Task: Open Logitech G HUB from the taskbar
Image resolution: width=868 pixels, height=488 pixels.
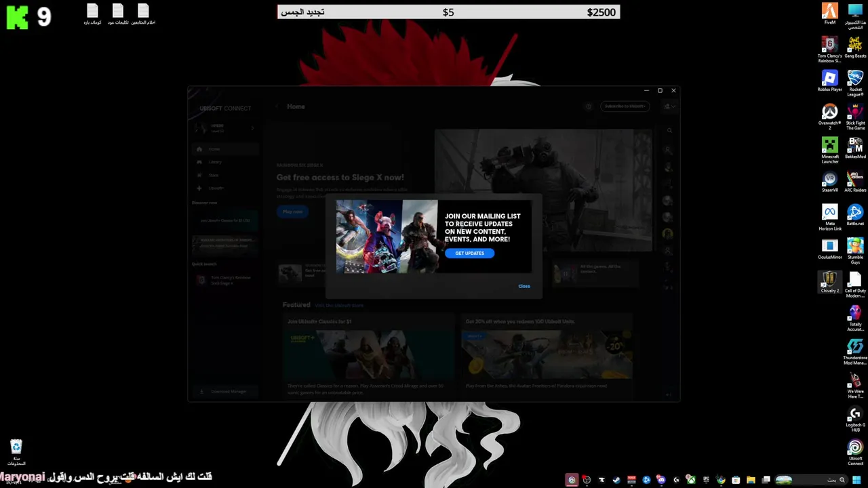Action: tap(676, 480)
